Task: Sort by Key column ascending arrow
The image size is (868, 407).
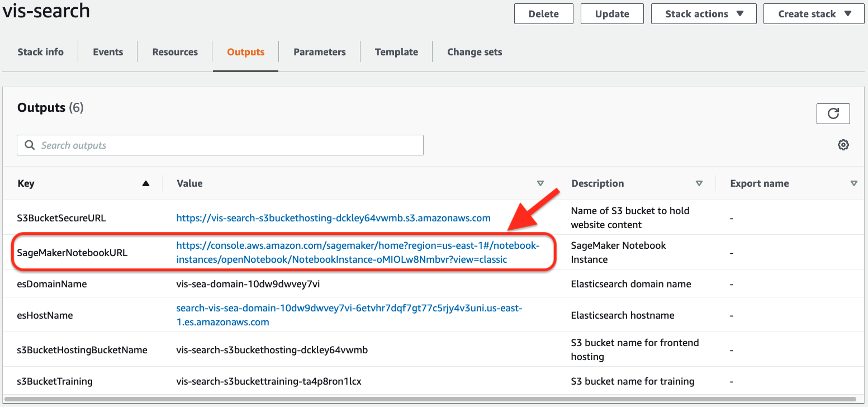Action: pos(146,183)
